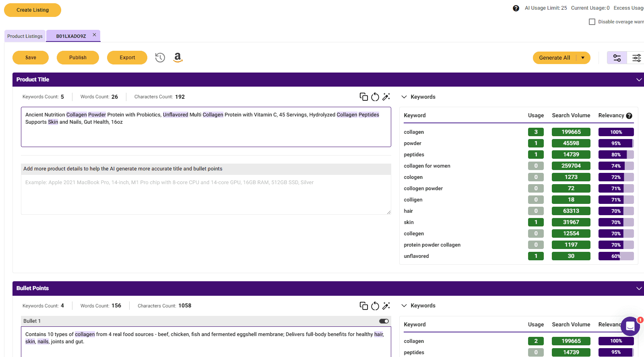Viewport: 644px width, 357px height.
Task: Click the 60% relevancy bar for unflavored
Action: pos(616,256)
